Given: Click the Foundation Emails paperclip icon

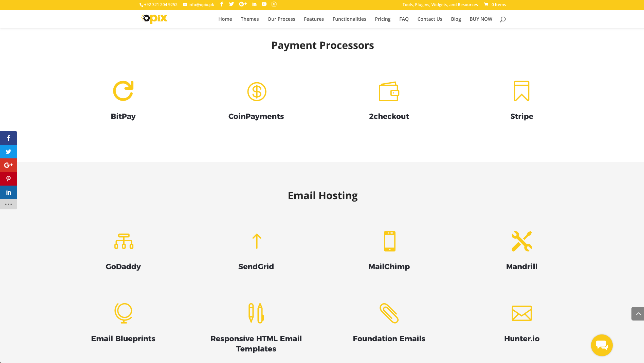Looking at the screenshot, I should click(x=389, y=313).
